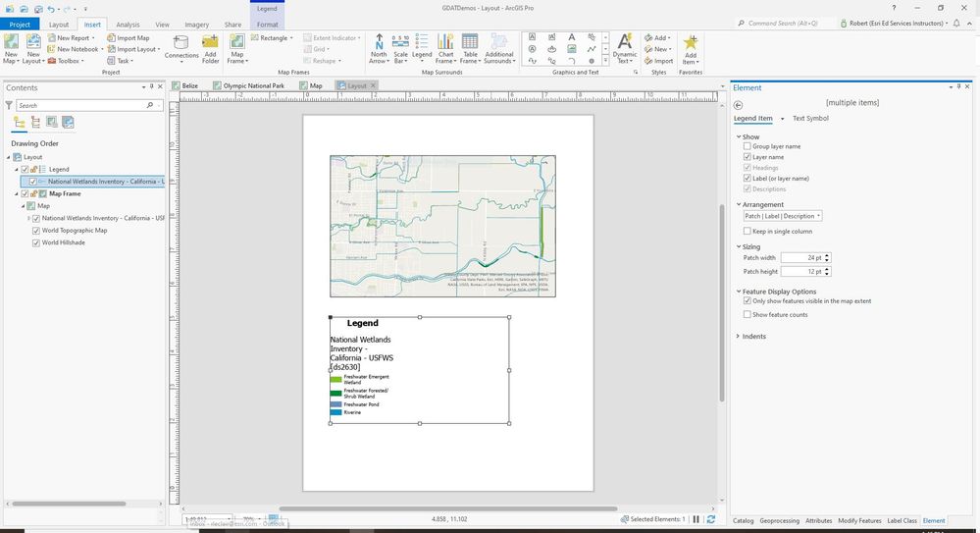
Task: Click the layout horizontal scrollbar
Action: click(448, 508)
